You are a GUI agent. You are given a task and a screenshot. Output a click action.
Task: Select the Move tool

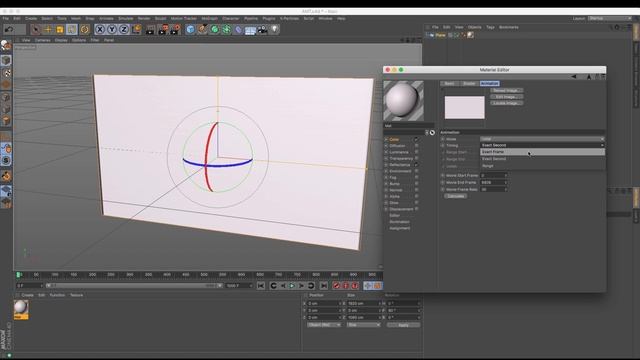(x=48, y=29)
